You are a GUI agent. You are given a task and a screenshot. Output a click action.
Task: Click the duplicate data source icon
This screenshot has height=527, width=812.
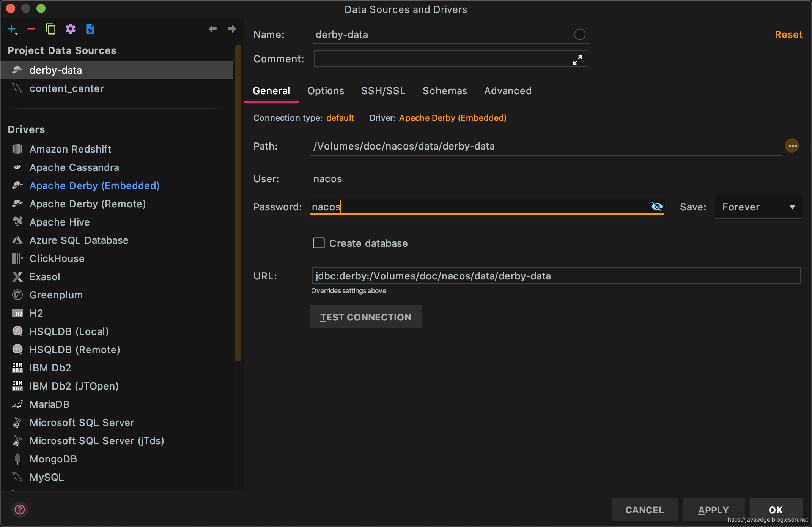coord(50,29)
